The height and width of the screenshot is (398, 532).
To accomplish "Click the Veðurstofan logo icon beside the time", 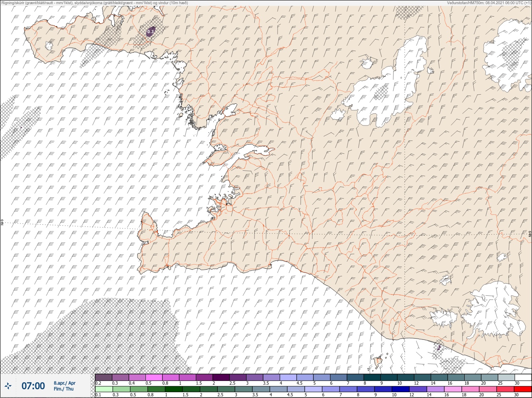I will click(x=7, y=386).
